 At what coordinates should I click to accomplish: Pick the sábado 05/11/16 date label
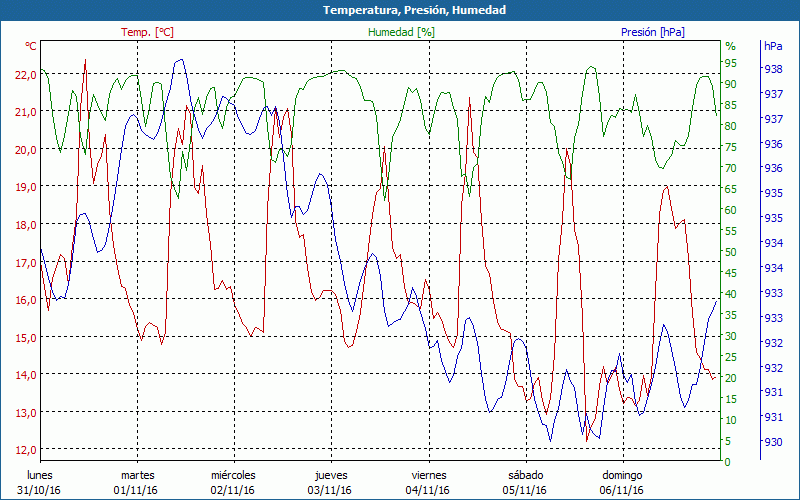click(525, 482)
